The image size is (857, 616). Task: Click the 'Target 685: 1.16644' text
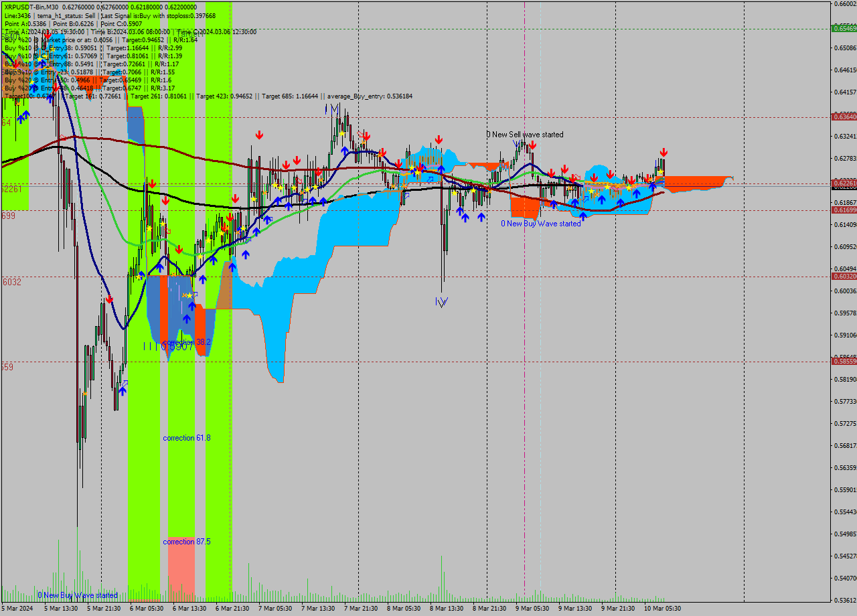point(290,96)
